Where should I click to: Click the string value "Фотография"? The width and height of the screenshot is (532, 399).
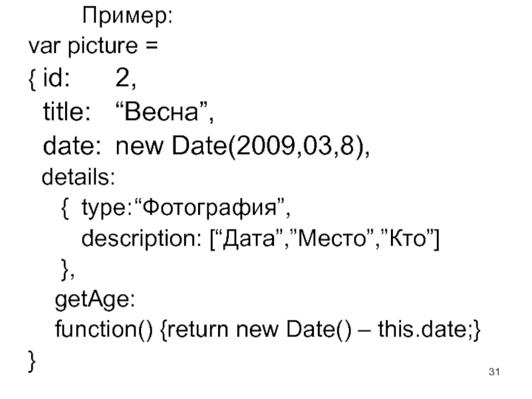point(205,209)
